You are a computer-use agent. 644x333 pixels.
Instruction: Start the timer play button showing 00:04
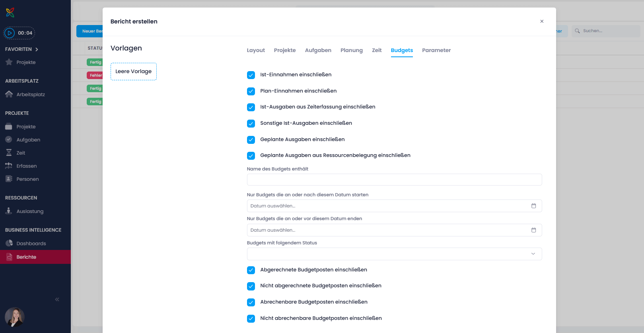(x=10, y=33)
